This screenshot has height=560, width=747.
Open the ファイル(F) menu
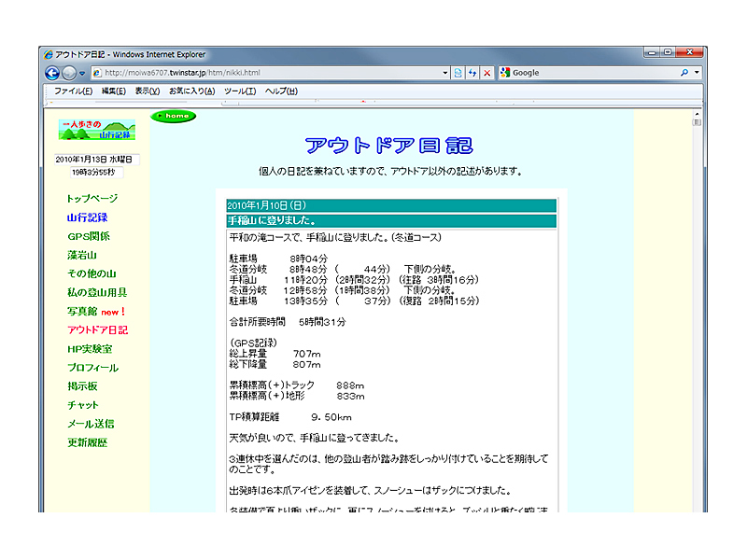[73, 91]
